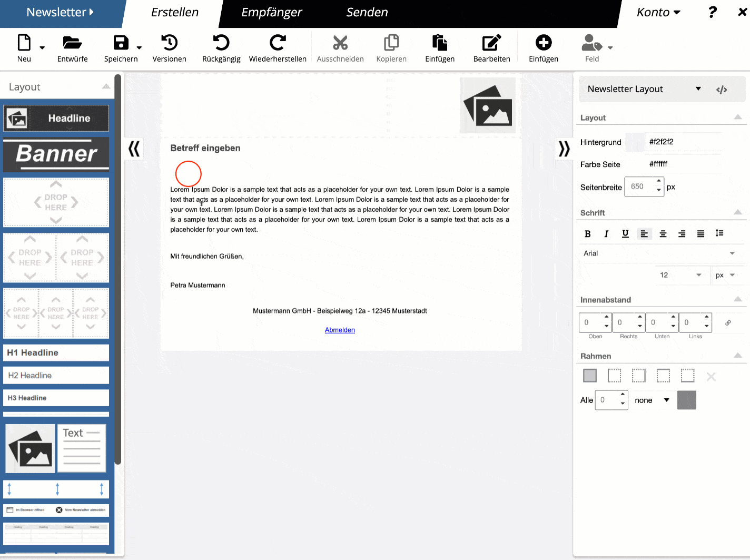Click the Abmelden link
This screenshot has height=560, width=750.
340,330
